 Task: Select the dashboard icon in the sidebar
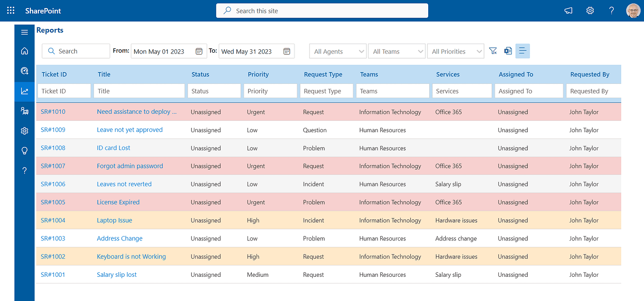[24, 71]
